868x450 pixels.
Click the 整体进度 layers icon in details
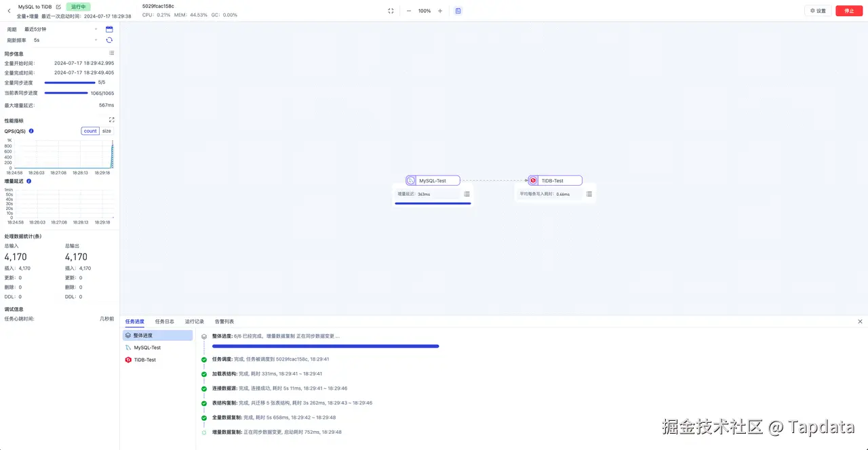pos(204,336)
